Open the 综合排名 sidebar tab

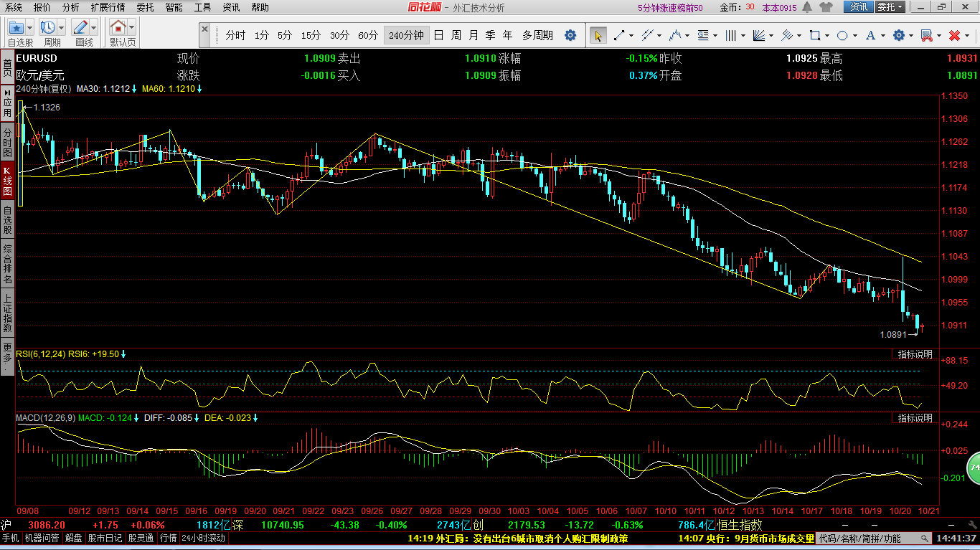[7, 264]
